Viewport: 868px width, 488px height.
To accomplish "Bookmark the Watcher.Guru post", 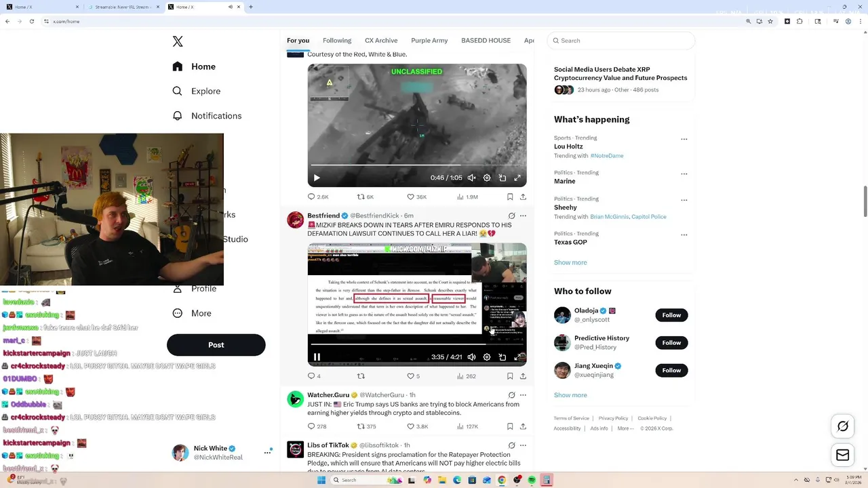I will pos(510,426).
